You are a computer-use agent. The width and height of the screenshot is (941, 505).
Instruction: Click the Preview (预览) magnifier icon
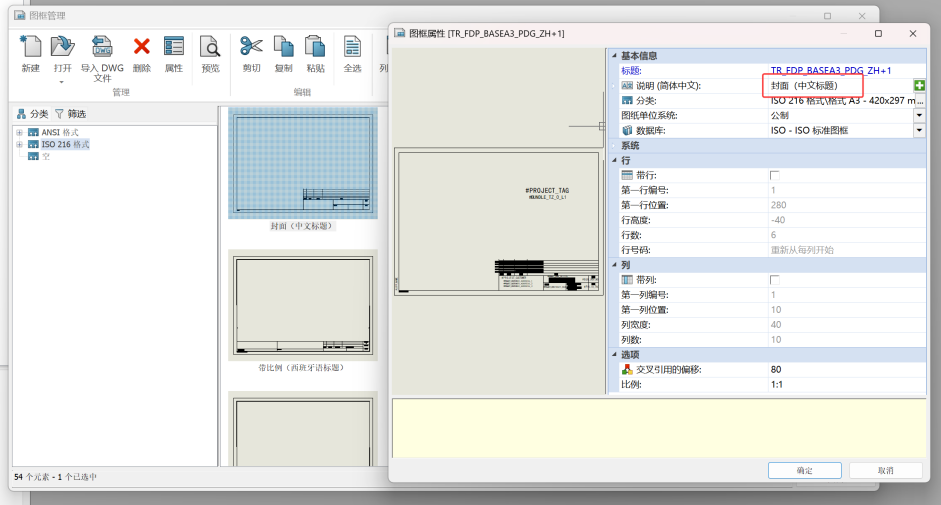[210, 47]
